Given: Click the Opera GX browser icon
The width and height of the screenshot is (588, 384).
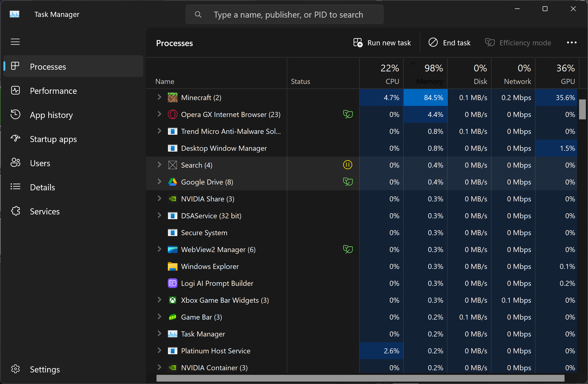Looking at the screenshot, I should point(172,115).
